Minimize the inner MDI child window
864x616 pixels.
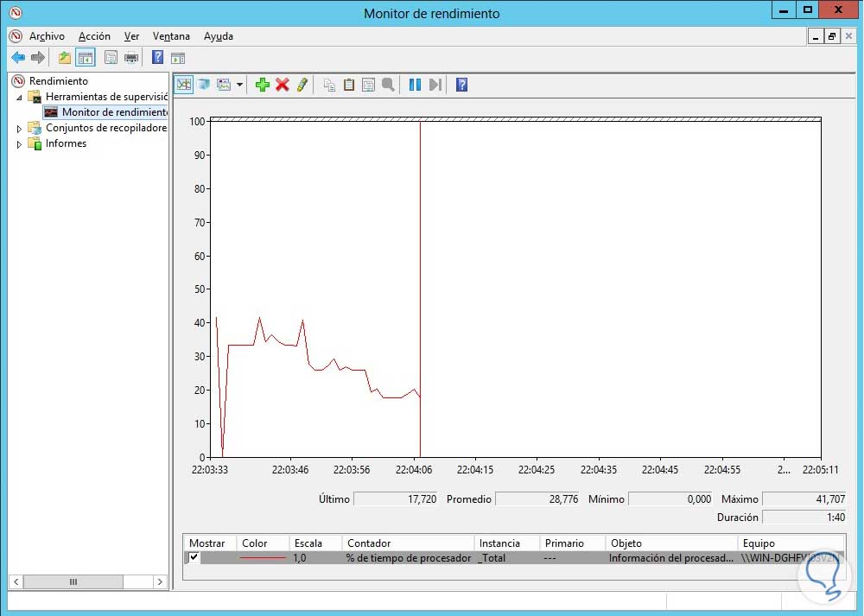click(816, 36)
